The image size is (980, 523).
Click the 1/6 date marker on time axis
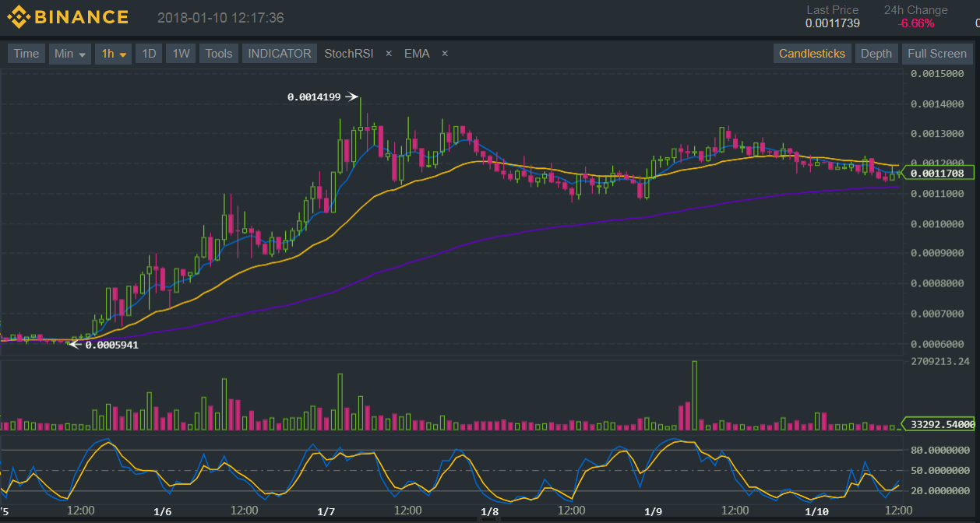(x=163, y=511)
